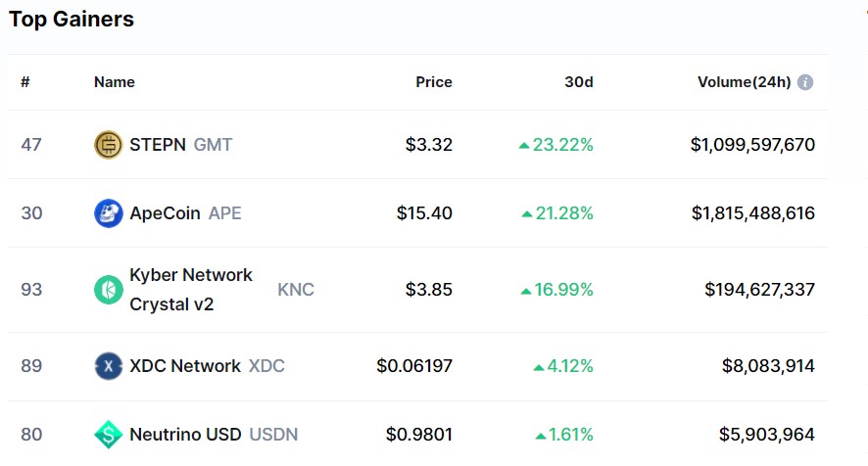
Task: Sort by the Volume(24h) column header
Action: [x=744, y=82]
